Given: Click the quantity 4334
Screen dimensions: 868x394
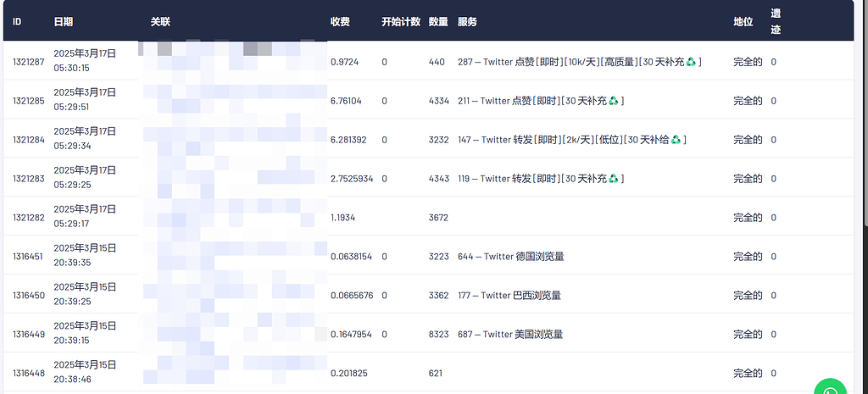Looking at the screenshot, I should point(439,101).
